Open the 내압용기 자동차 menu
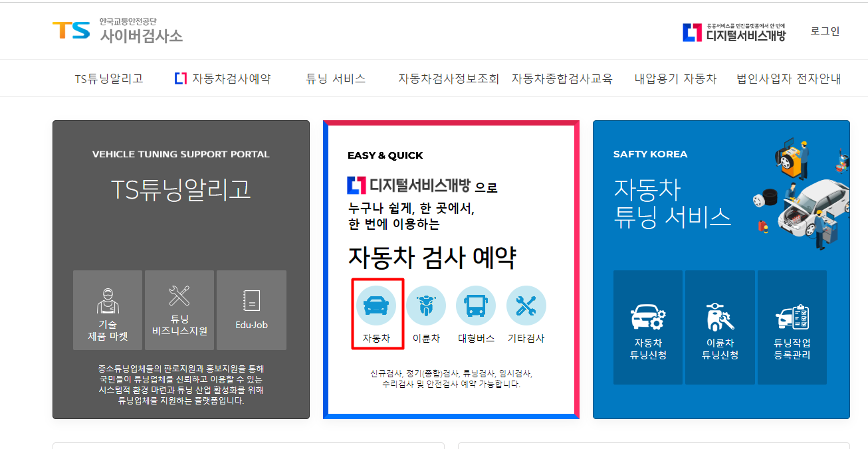The height and width of the screenshot is (449, 868). click(676, 78)
